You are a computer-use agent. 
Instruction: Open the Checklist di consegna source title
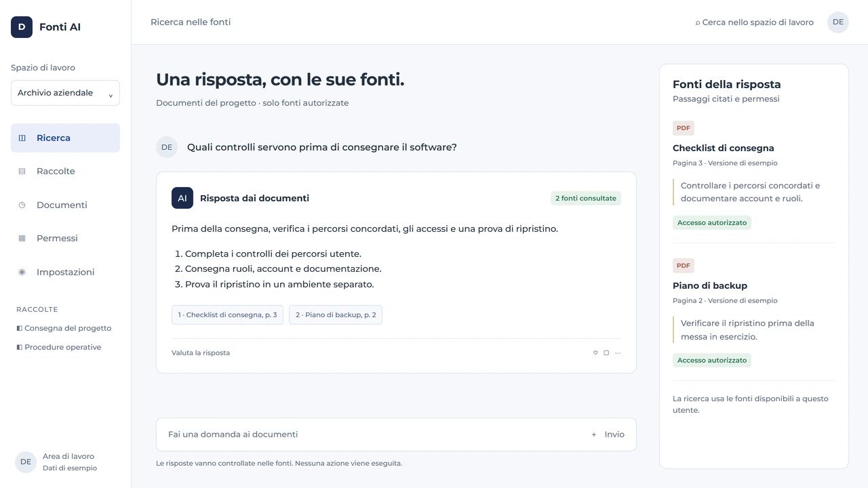click(723, 148)
